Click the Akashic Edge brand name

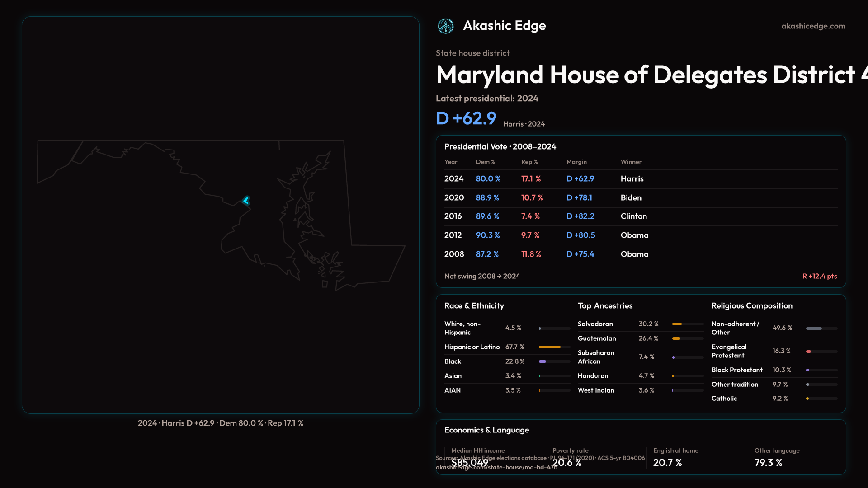[x=504, y=26]
